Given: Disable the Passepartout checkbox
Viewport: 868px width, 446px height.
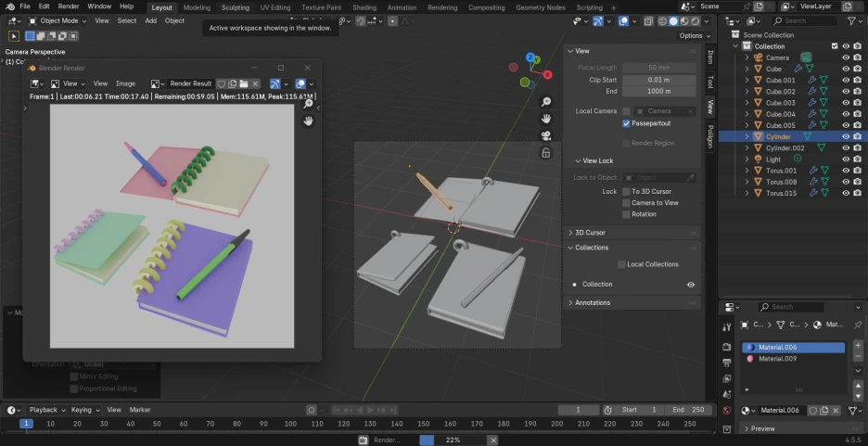Looking at the screenshot, I should [x=627, y=122].
